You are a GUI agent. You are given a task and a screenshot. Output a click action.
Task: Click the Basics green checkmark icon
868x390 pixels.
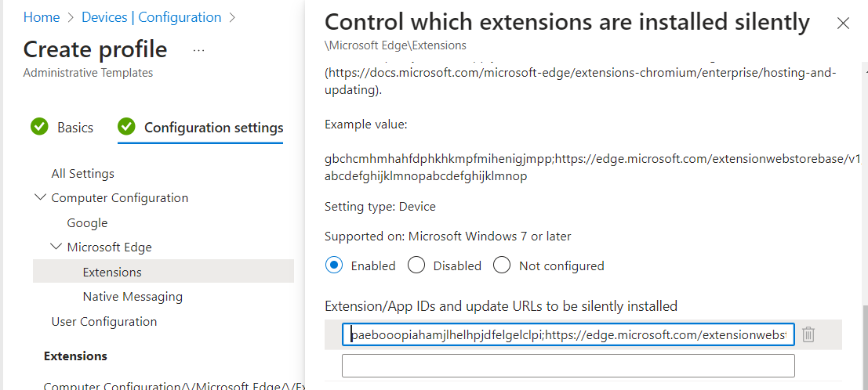[39, 127]
